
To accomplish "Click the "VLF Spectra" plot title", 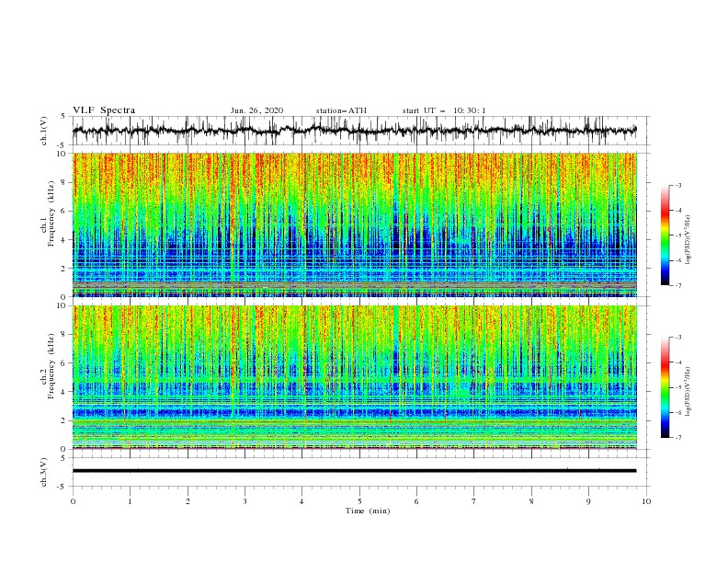I will [104, 110].
